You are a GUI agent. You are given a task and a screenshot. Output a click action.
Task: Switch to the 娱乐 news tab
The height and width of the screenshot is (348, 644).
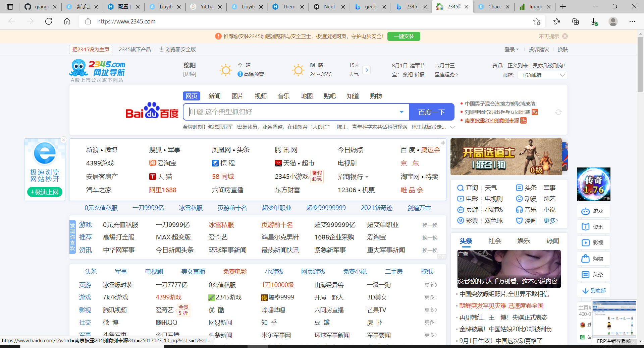524,241
